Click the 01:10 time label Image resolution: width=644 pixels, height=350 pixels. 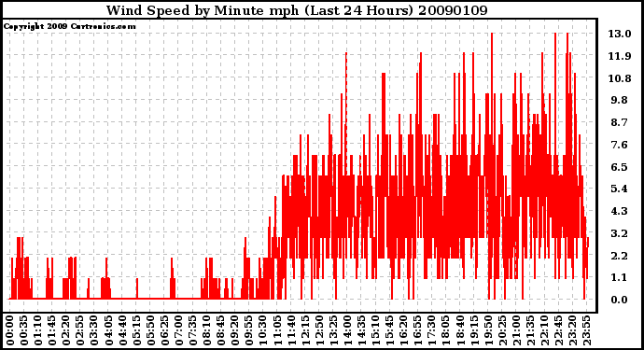click(x=37, y=330)
